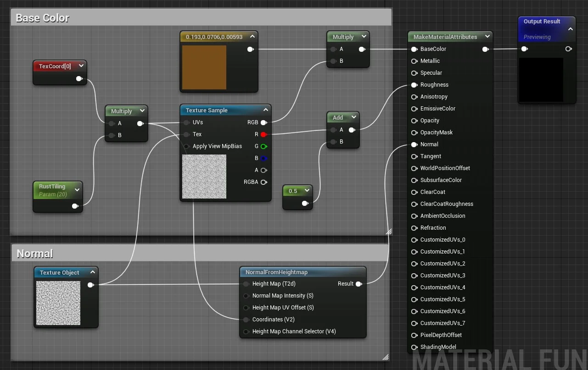The width and height of the screenshot is (588, 370).
Task: Collapse the Texture Sample node preview
Action: click(266, 110)
